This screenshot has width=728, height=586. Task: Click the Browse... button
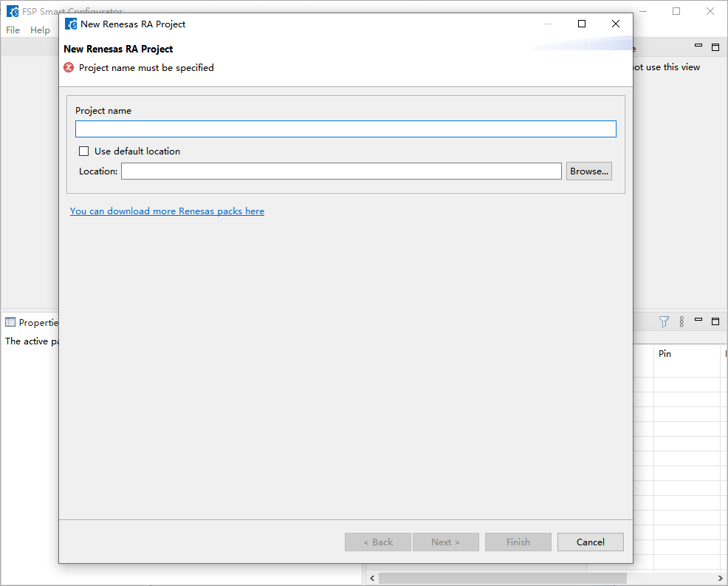pyautogui.click(x=588, y=171)
